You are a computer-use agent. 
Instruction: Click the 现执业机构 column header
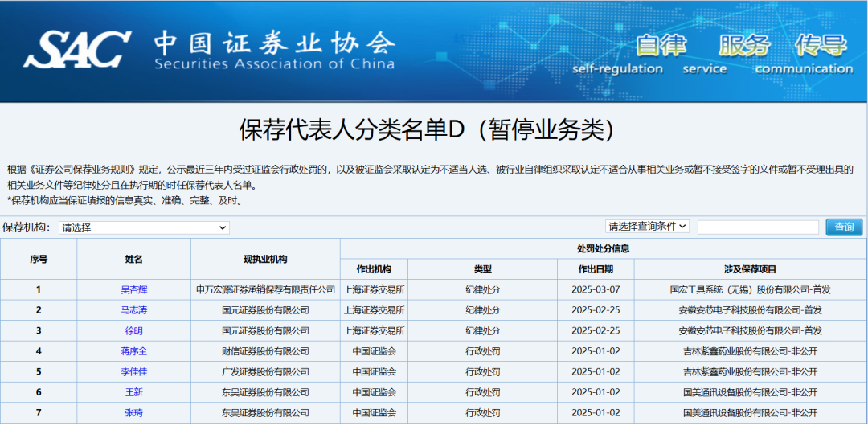pyautogui.click(x=266, y=259)
